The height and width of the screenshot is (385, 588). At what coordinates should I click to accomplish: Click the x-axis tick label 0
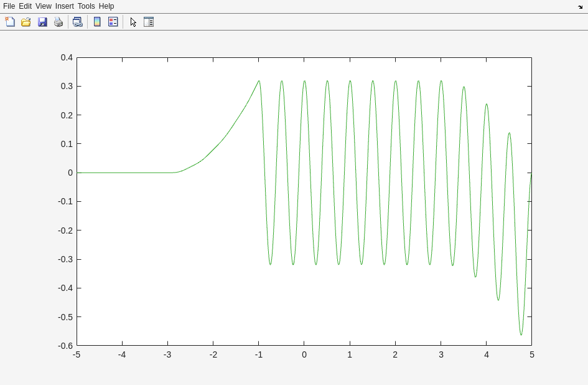pyautogui.click(x=304, y=354)
